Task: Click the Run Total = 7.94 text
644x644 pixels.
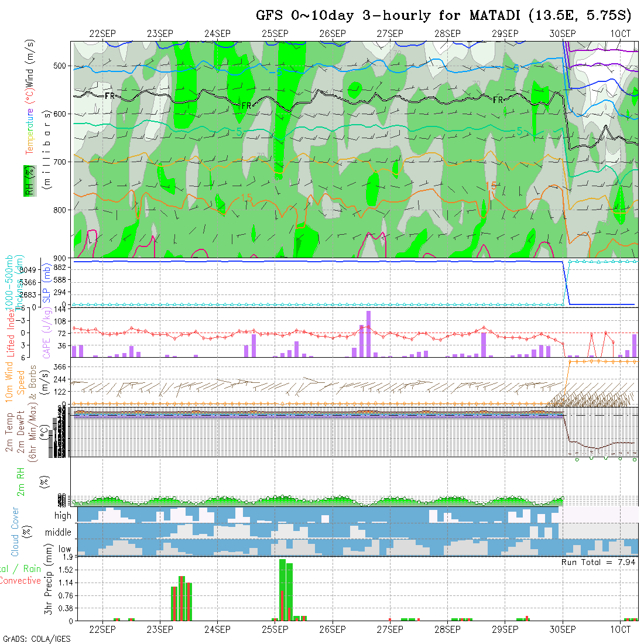Action: [x=598, y=561]
